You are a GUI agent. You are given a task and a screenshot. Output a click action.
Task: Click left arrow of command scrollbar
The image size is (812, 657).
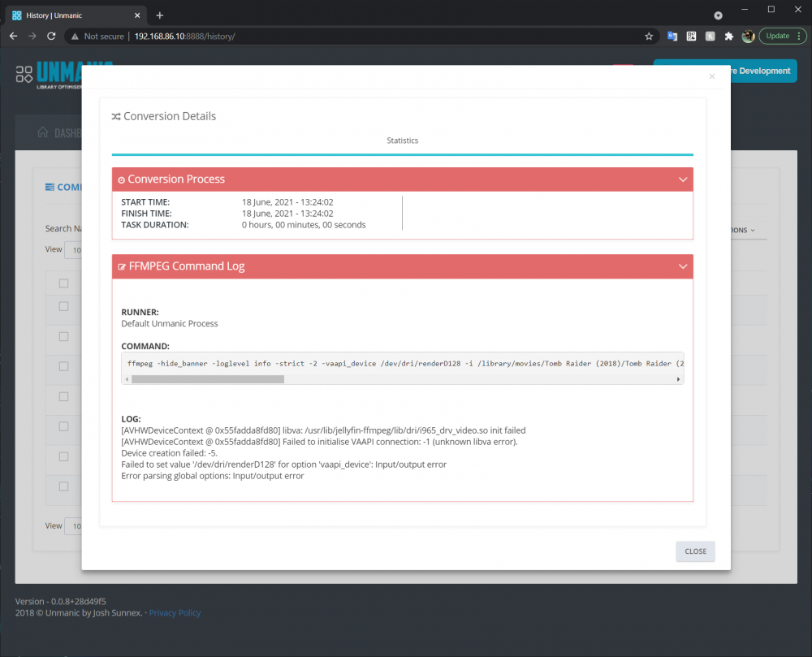coord(127,379)
